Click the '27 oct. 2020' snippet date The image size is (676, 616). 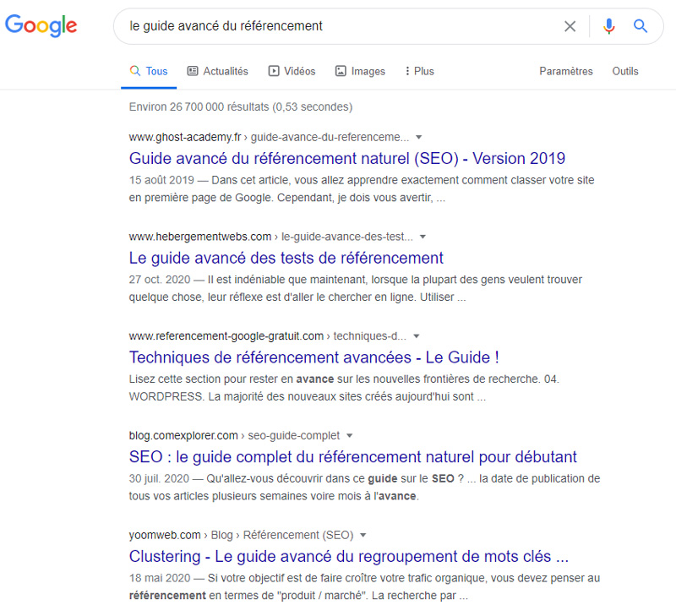pos(160,280)
